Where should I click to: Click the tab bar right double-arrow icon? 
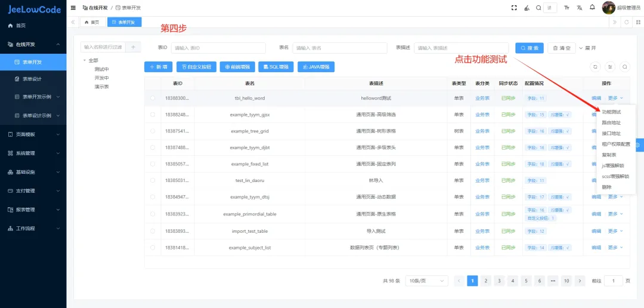click(614, 22)
